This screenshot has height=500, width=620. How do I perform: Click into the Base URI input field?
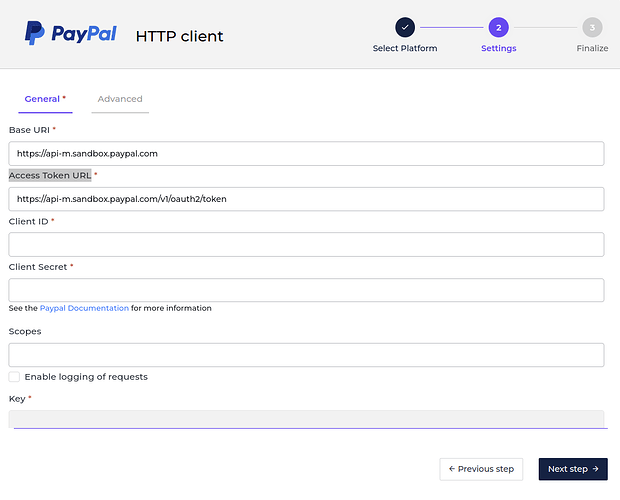(306, 153)
